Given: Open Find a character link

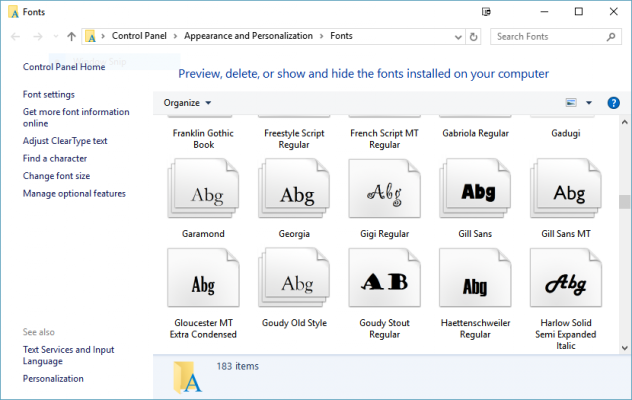Looking at the screenshot, I should coord(55,158).
